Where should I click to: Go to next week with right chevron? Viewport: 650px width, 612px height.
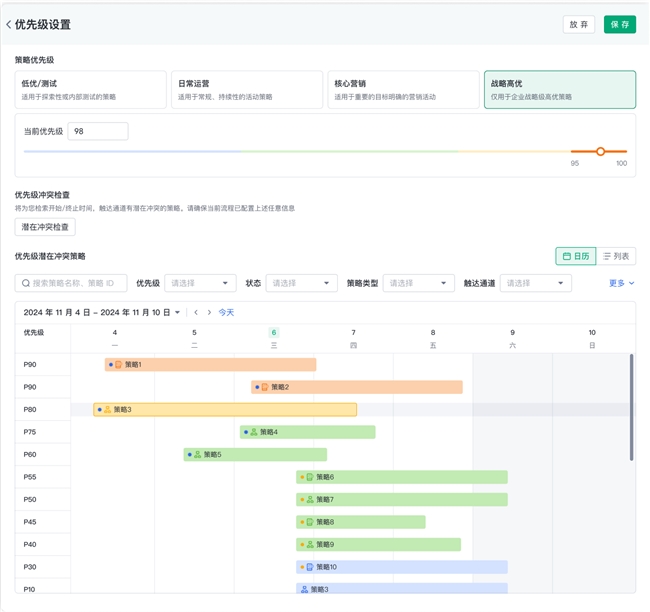[209, 312]
